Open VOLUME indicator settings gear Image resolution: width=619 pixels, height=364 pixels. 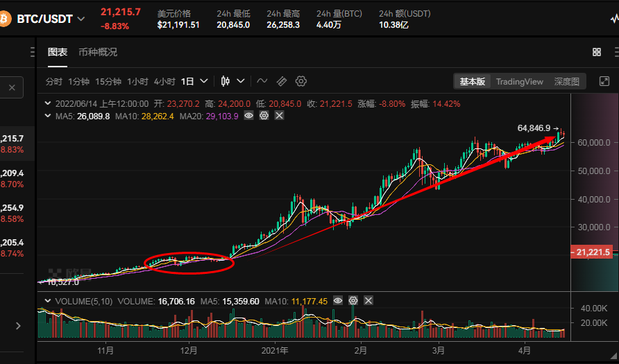click(353, 301)
